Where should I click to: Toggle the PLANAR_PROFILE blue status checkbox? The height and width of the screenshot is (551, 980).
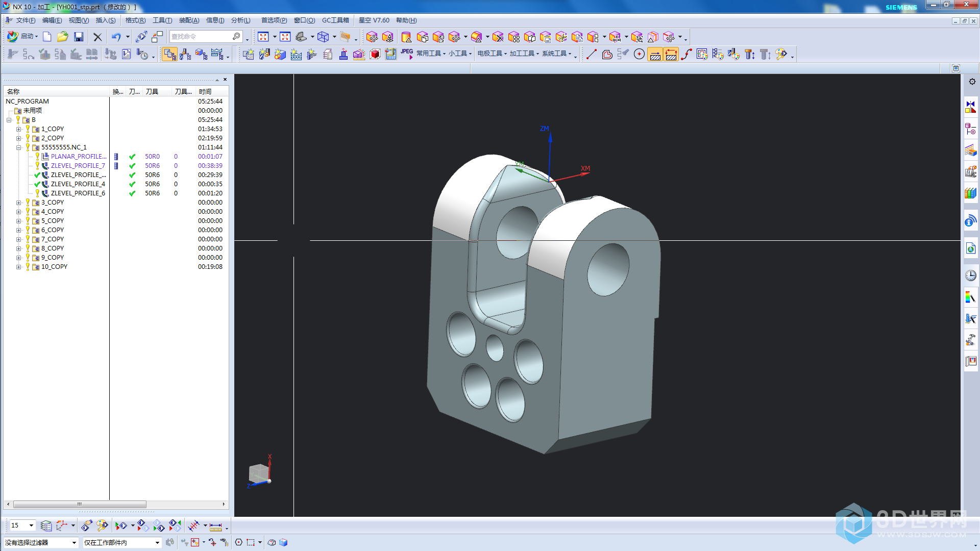coord(116,157)
